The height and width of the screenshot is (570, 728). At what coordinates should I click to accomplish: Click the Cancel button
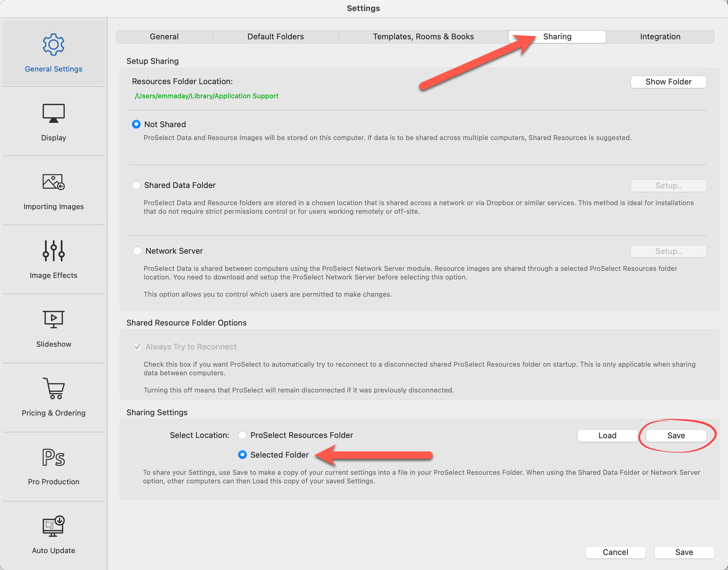(x=615, y=552)
